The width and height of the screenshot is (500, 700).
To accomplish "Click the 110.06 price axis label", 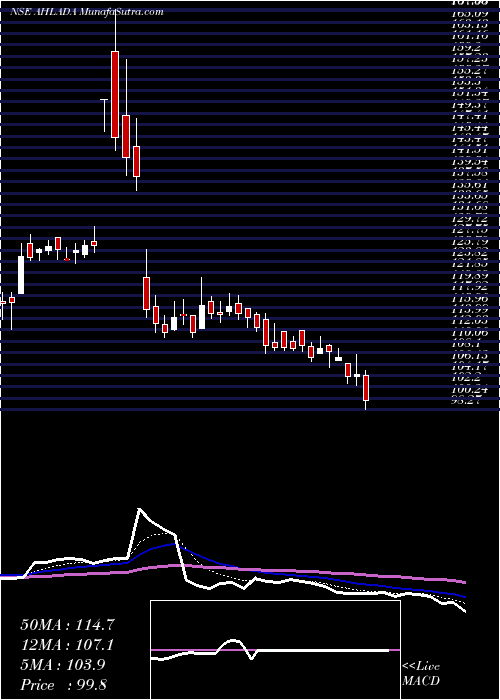I will [471, 333].
